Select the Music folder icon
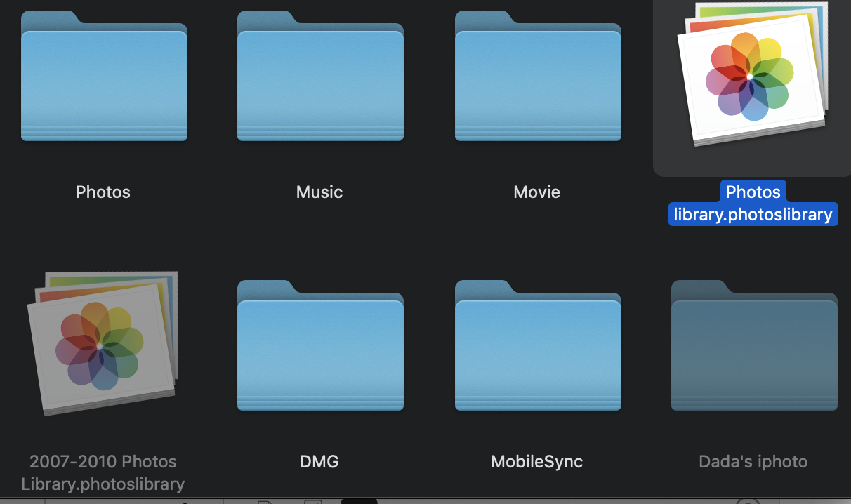851x504 pixels. tap(320, 76)
